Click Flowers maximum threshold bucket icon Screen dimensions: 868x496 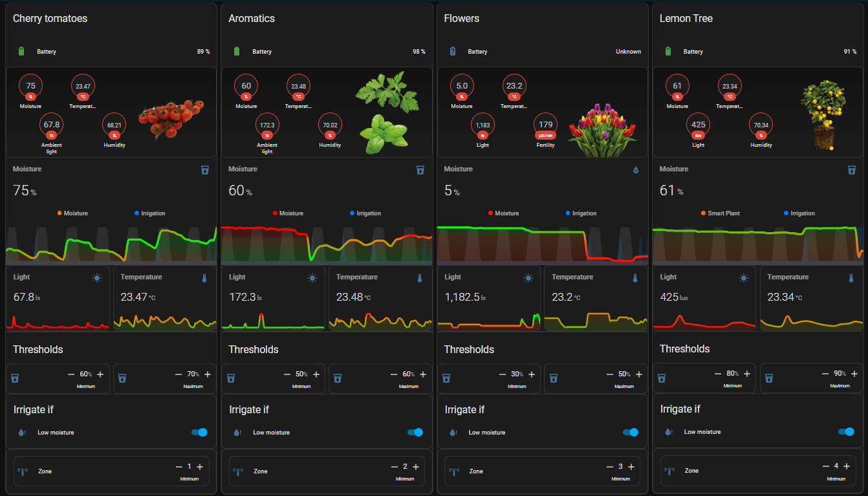(x=552, y=378)
